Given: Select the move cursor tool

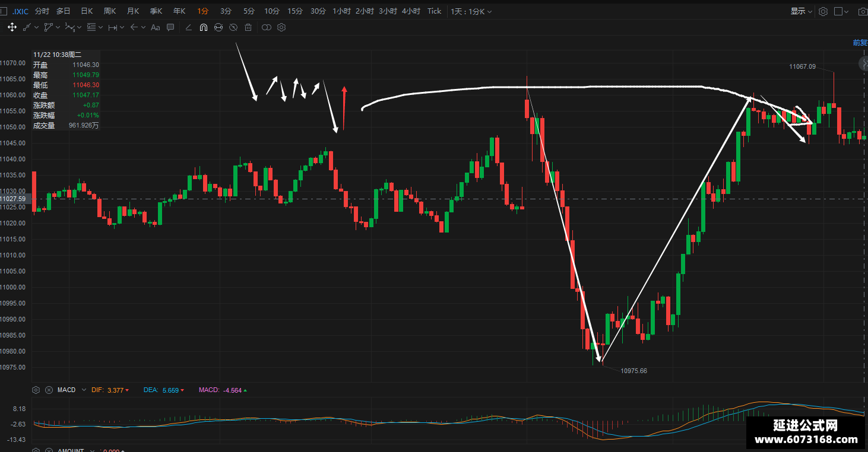Looking at the screenshot, I should tap(12, 27).
